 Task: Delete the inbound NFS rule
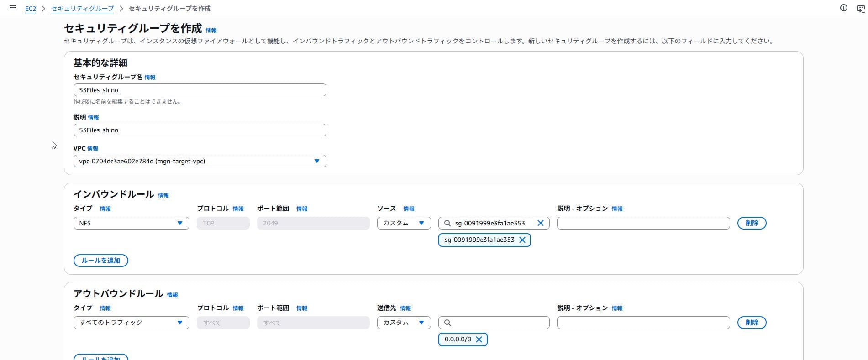click(x=752, y=223)
